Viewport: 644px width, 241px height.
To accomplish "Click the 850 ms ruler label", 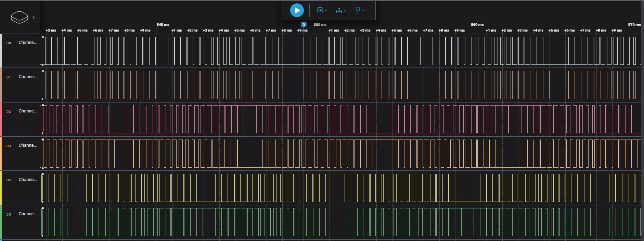I will click(320, 25).
